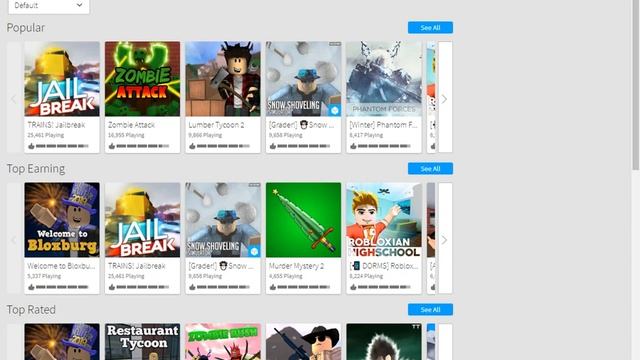Open the Snow Shoveling thumbnail in Top Earning
The height and width of the screenshot is (360, 640).
(223, 220)
